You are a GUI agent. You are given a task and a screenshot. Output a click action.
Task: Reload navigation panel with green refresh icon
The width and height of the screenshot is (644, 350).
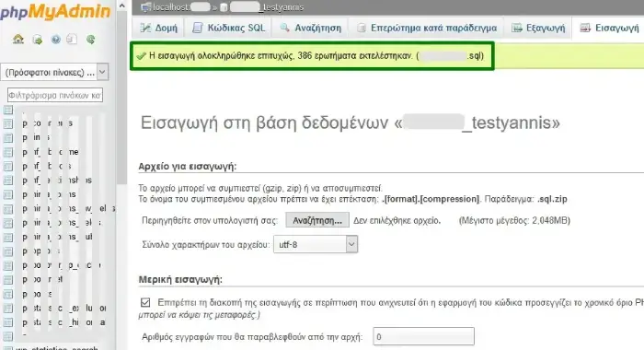(91, 40)
